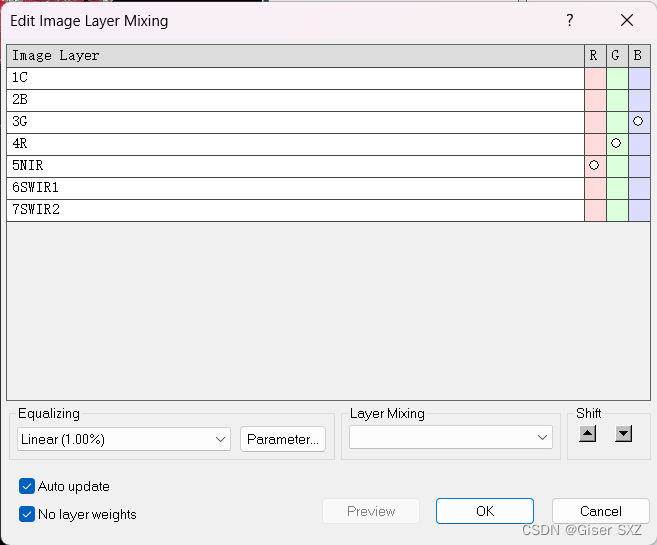Toggle the red channel cell for 1C

point(595,78)
